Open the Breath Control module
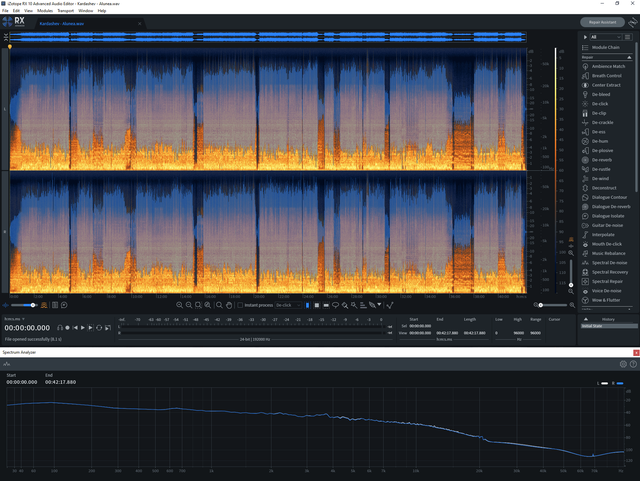640x481 pixels. point(602,76)
